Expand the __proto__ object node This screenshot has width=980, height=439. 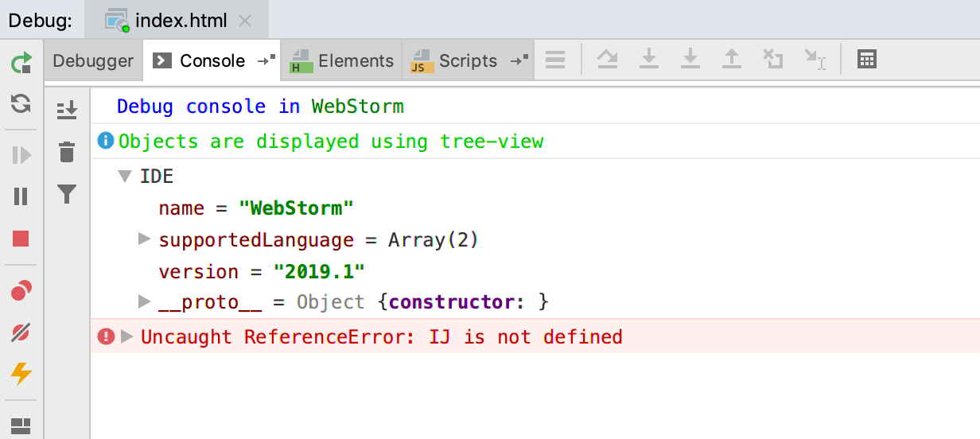tap(144, 301)
